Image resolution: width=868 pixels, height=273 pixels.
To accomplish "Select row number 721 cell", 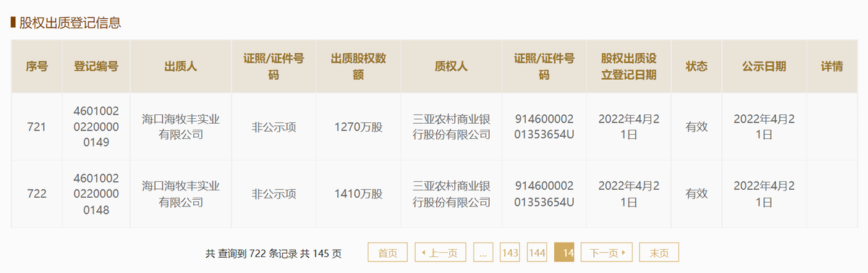I will point(37,127).
